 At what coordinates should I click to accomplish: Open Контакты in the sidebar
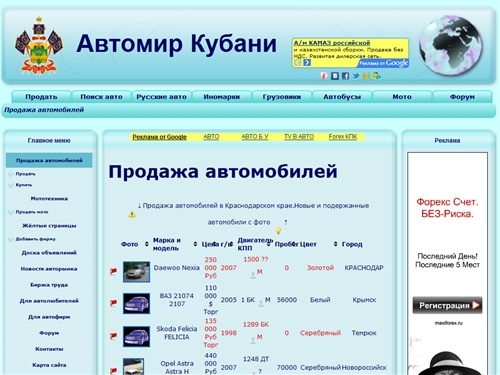pyautogui.click(x=49, y=349)
